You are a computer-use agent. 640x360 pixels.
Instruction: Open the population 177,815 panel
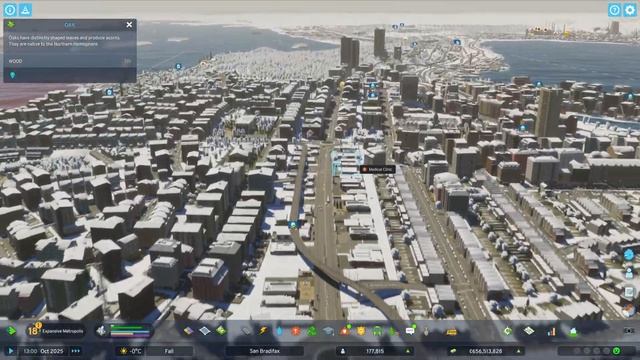pos(375,351)
